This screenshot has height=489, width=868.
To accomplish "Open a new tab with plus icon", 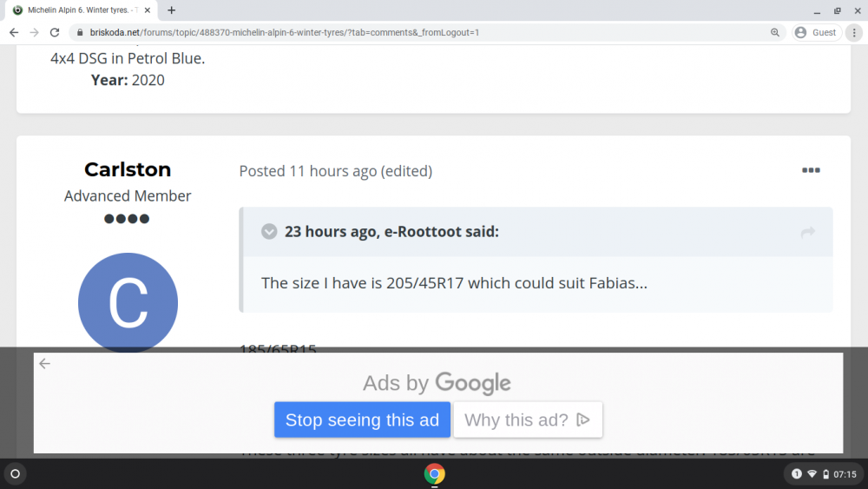I will (172, 10).
